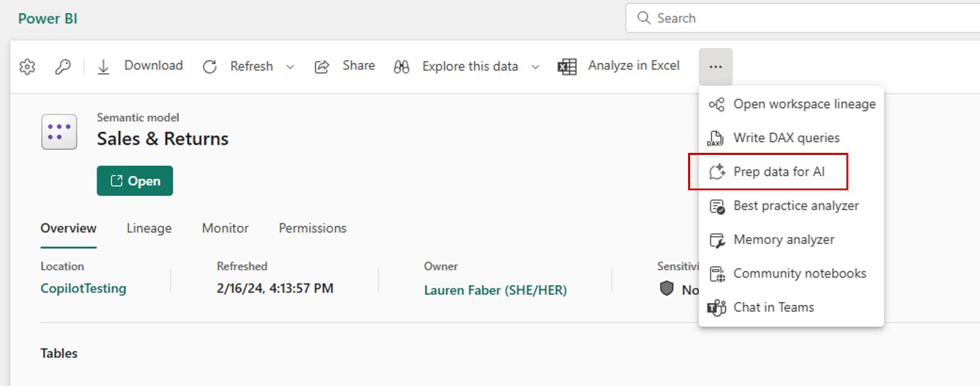This screenshot has width=980, height=386.
Task: Toggle the three-dot more options button
Action: (x=715, y=67)
